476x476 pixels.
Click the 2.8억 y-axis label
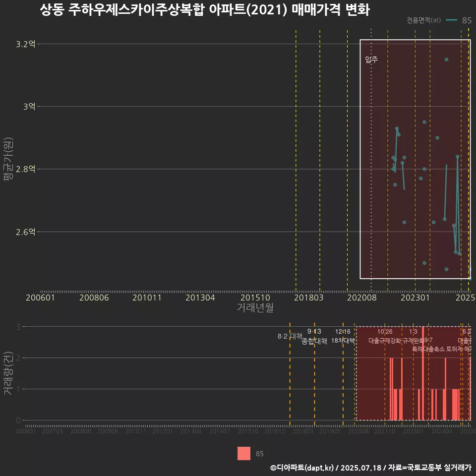coord(25,169)
